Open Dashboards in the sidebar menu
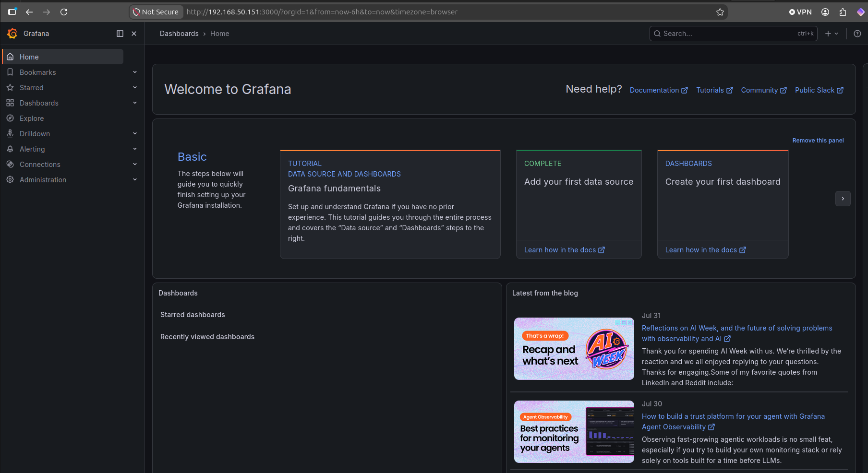Viewport: 868px width, 473px height. [39, 103]
